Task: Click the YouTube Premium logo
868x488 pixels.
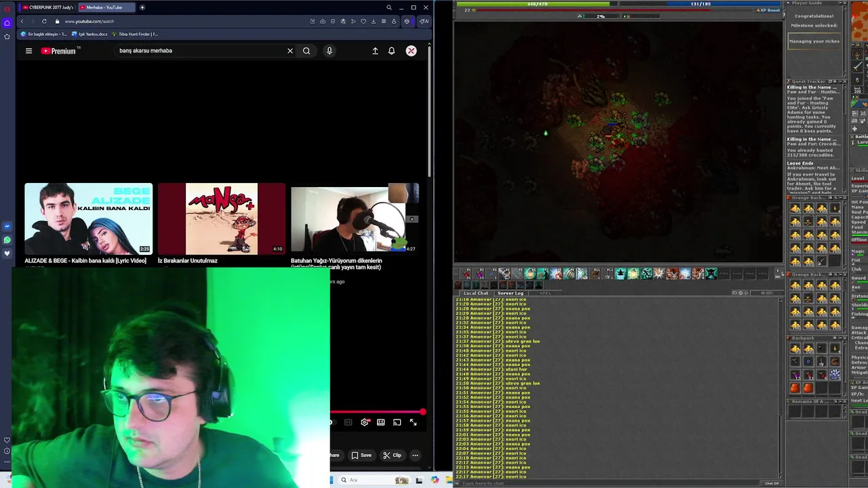Action: coord(58,51)
